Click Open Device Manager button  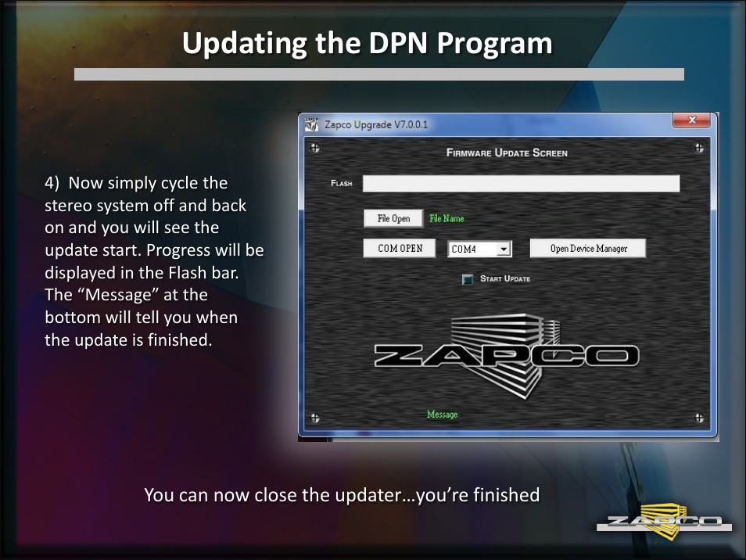pyautogui.click(x=588, y=249)
